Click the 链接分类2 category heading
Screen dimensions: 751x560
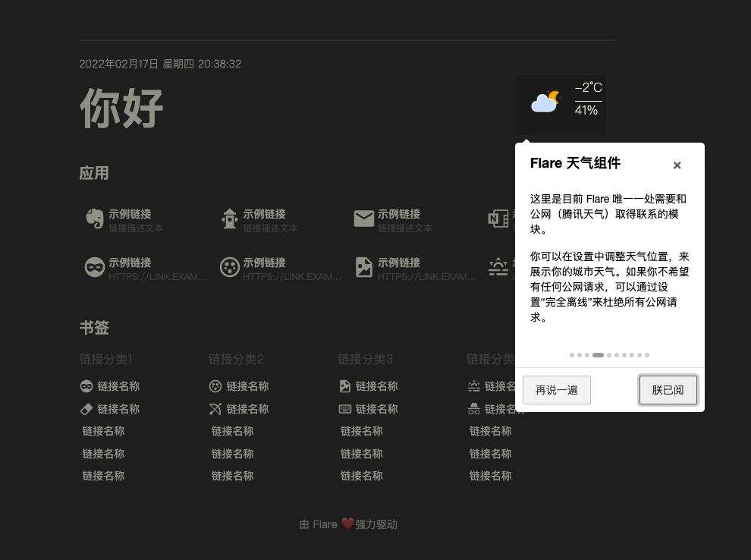click(236, 359)
